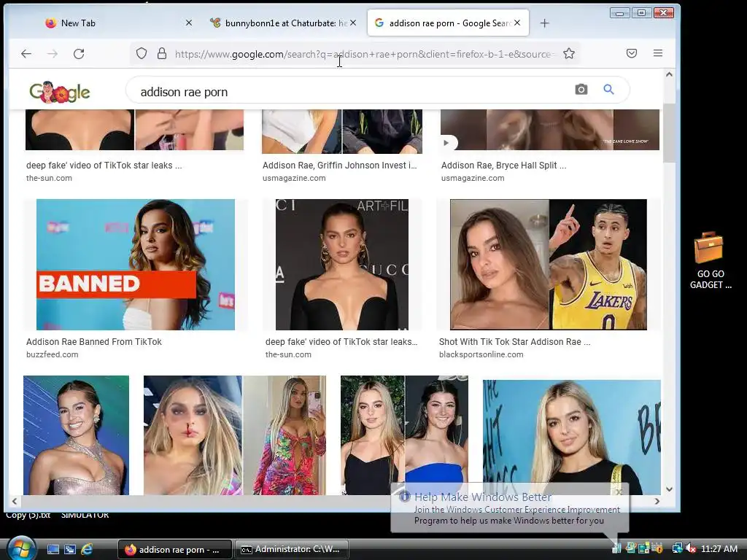This screenshot has width=747, height=560.
Task: Click the buzzfeed.com source label
Action: coord(52,354)
